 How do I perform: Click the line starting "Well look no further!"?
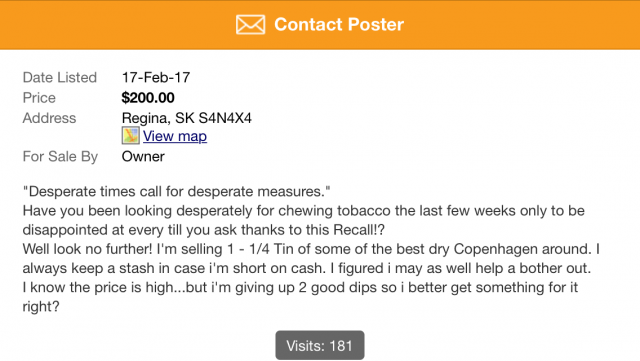coord(311,249)
